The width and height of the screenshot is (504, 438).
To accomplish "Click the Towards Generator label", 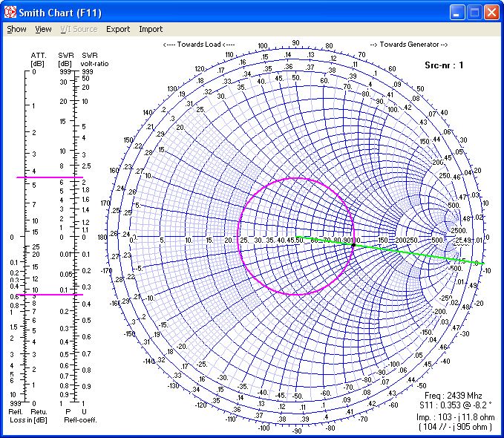I will tap(408, 45).
